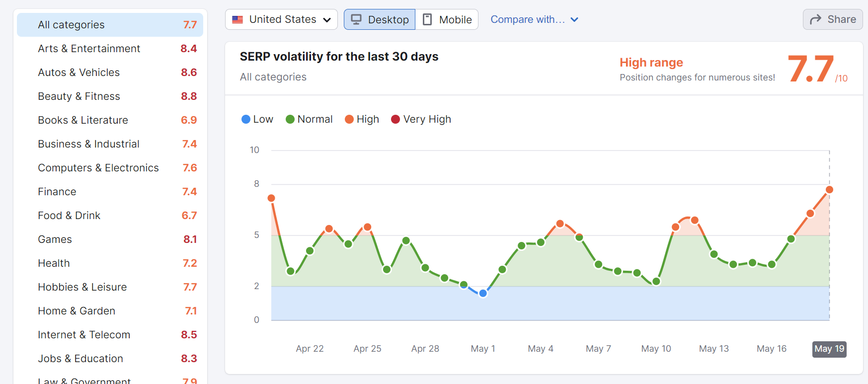868x384 pixels.
Task: Click the orange High legend dot
Action: coord(349,119)
